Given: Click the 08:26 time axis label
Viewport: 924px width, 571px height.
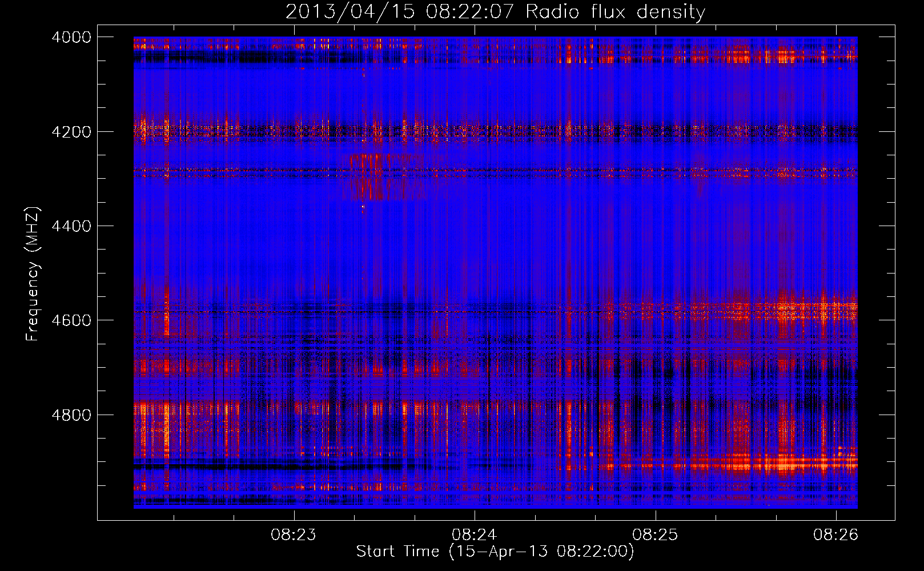Looking at the screenshot, I should (x=836, y=535).
